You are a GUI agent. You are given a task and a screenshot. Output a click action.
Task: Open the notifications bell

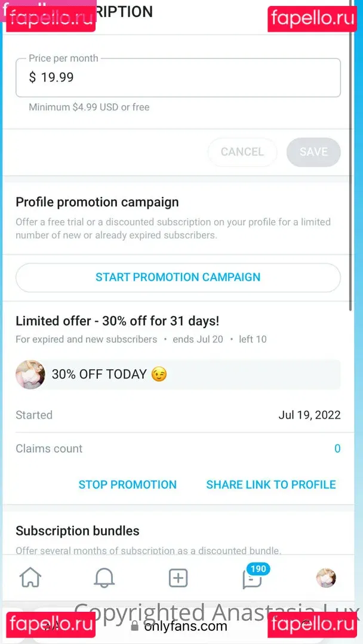pos(104,578)
